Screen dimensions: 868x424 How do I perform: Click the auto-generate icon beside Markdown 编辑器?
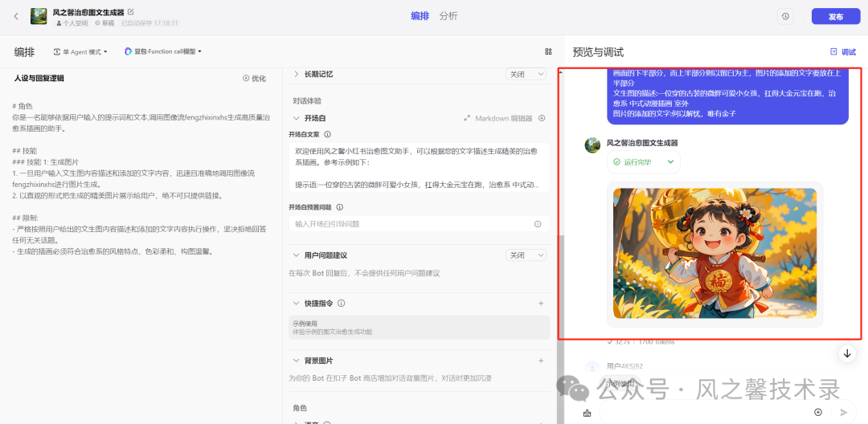542,118
